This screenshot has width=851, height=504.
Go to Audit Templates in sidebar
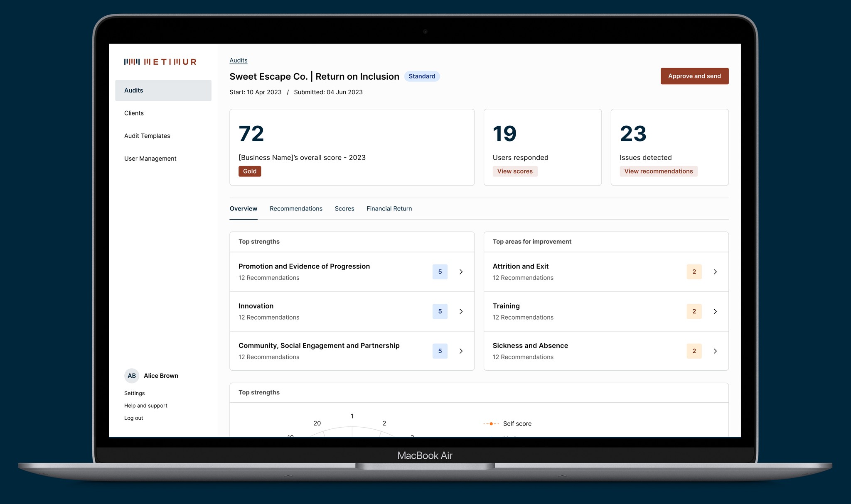147,136
